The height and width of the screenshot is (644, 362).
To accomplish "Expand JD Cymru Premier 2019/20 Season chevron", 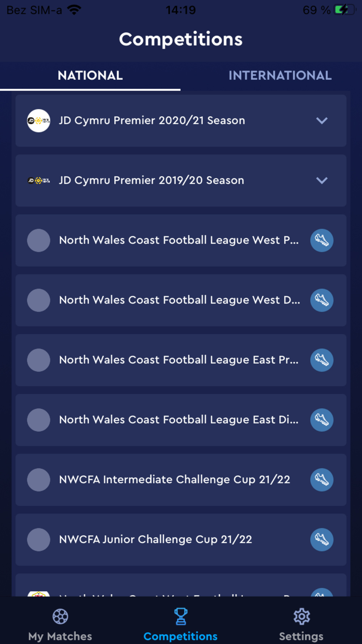I will coord(321,180).
